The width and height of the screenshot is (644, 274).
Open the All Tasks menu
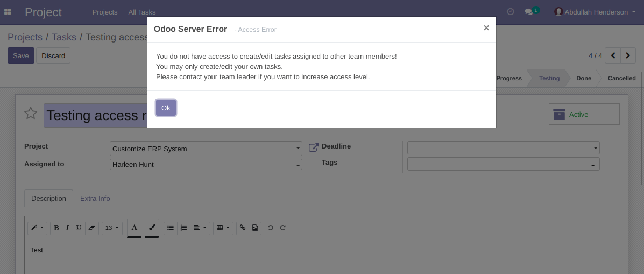click(142, 12)
